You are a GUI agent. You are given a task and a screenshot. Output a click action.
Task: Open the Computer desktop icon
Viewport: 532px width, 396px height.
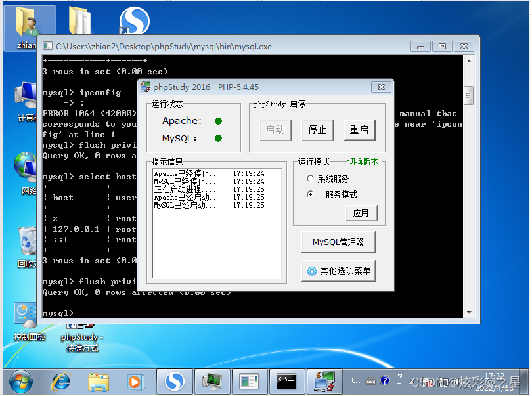point(26,102)
